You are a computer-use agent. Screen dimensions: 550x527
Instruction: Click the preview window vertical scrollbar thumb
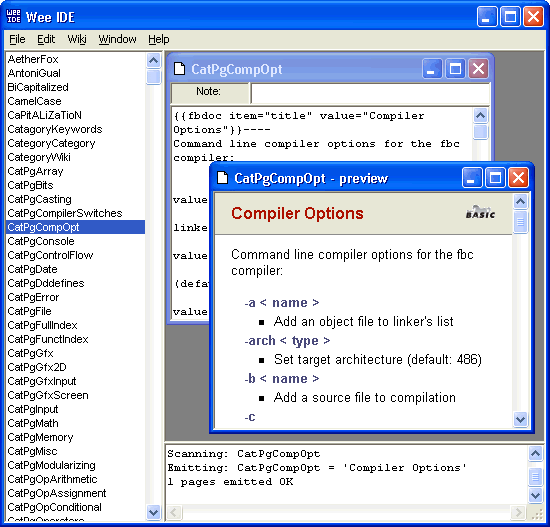pyautogui.click(x=520, y=222)
